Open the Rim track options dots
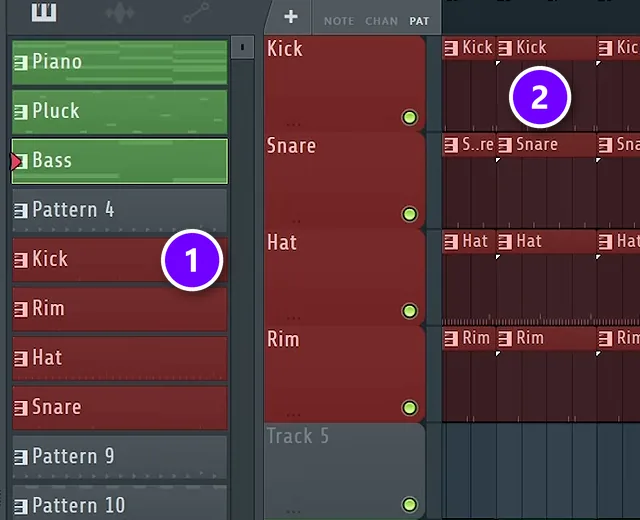 tap(293, 414)
